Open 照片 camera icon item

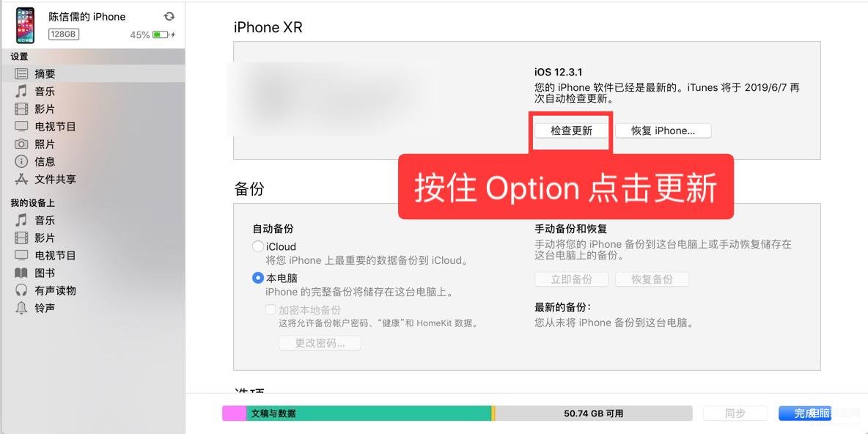coord(92,144)
